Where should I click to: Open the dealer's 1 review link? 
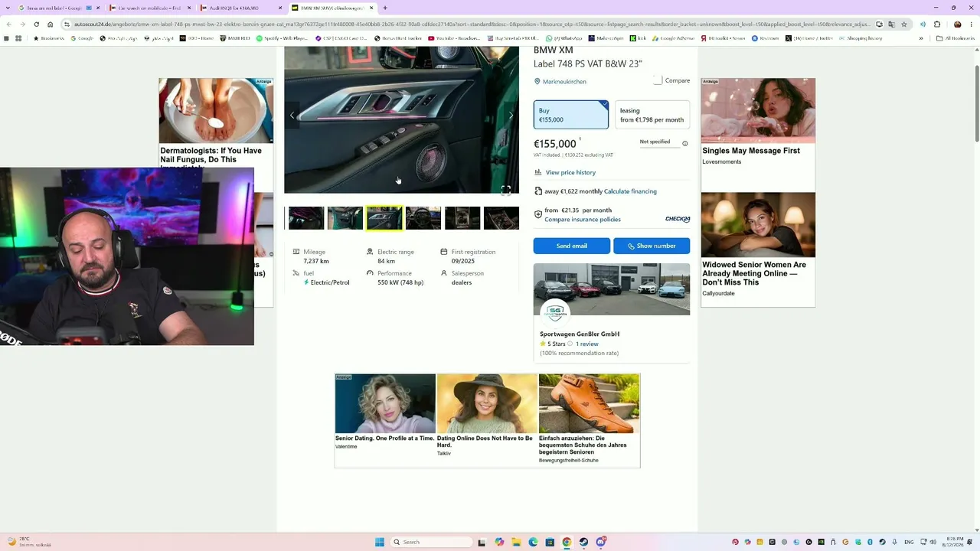click(x=587, y=344)
